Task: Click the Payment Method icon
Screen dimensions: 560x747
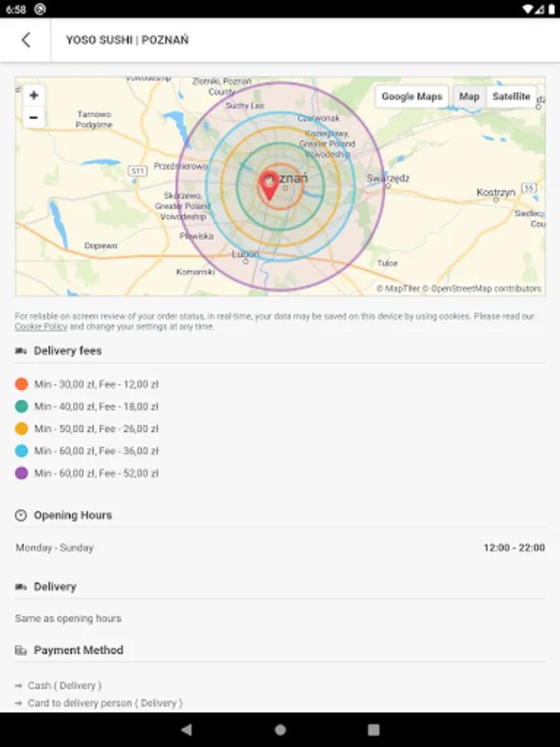Action: coord(21,650)
